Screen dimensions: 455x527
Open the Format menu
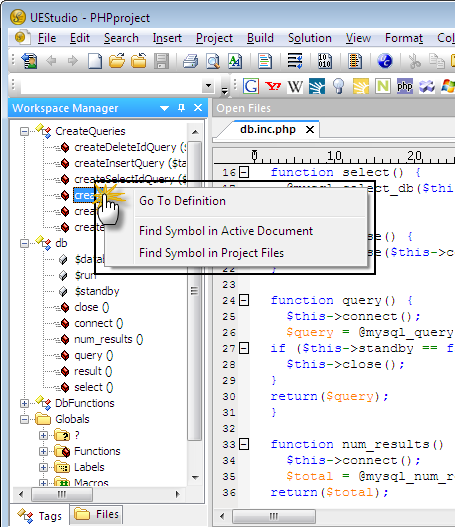pos(404,38)
